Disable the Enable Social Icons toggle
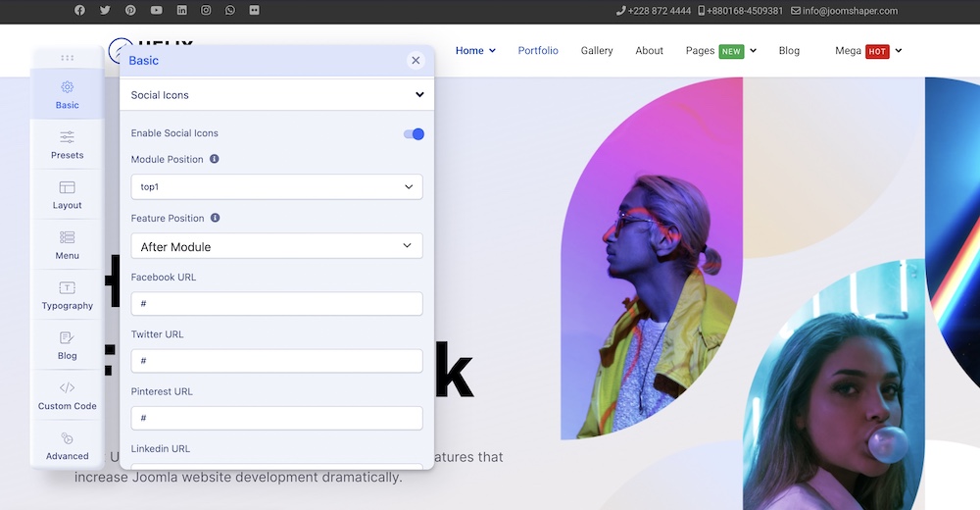The width and height of the screenshot is (980, 510). pos(414,133)
